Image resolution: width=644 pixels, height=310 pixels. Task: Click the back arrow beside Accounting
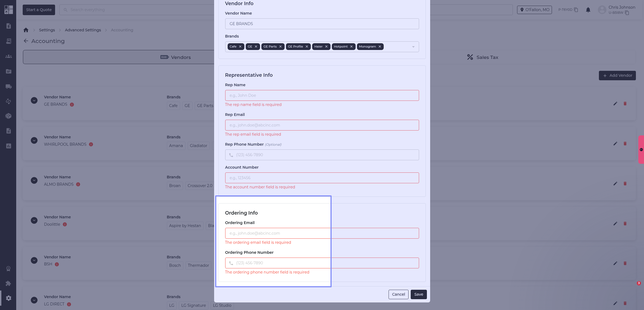click(x=26, y=41)
